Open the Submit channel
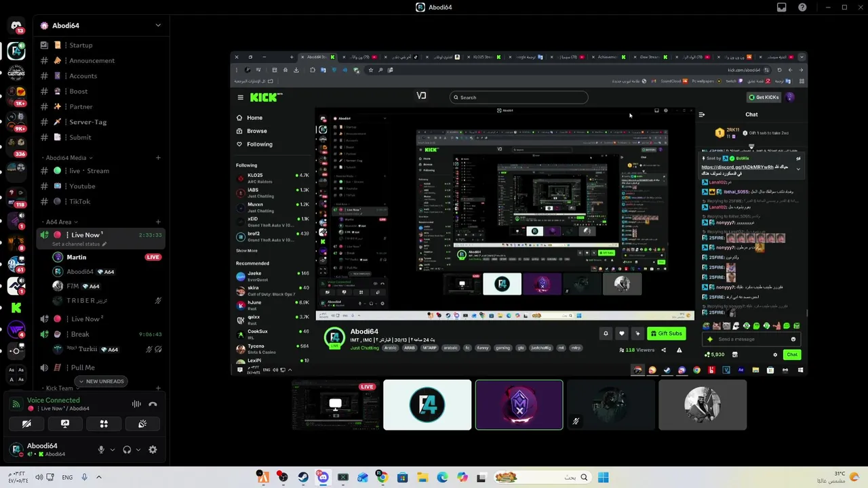The height and width of the screenshot is (488, 868). [x=100, y=137]
